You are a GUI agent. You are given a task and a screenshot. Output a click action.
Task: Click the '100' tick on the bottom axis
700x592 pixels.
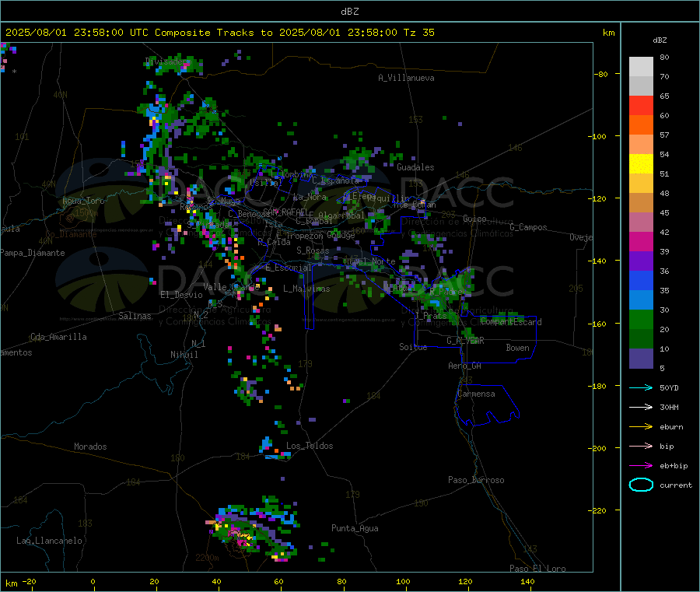tap(403, 581)
